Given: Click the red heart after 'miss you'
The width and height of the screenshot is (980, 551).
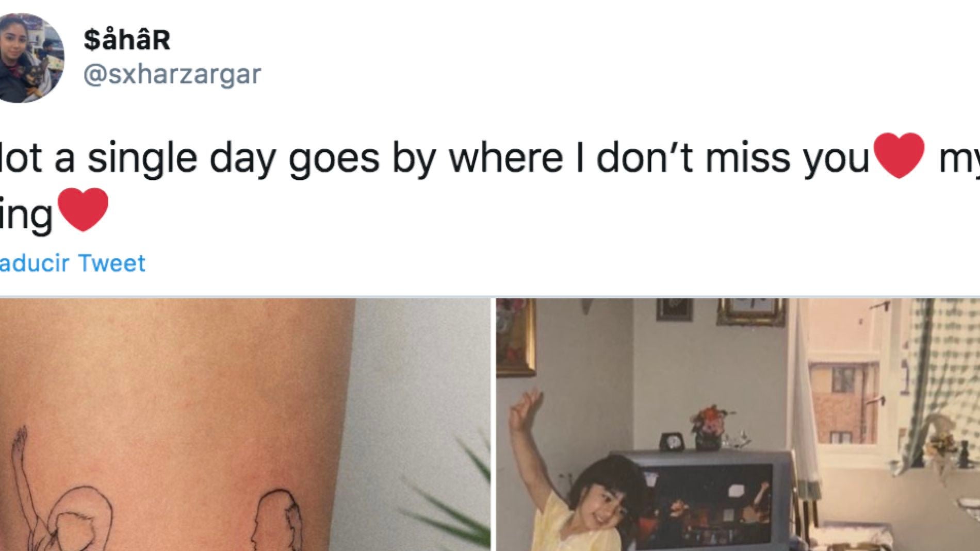Looking at the screenshot, I should click(901, 155).
